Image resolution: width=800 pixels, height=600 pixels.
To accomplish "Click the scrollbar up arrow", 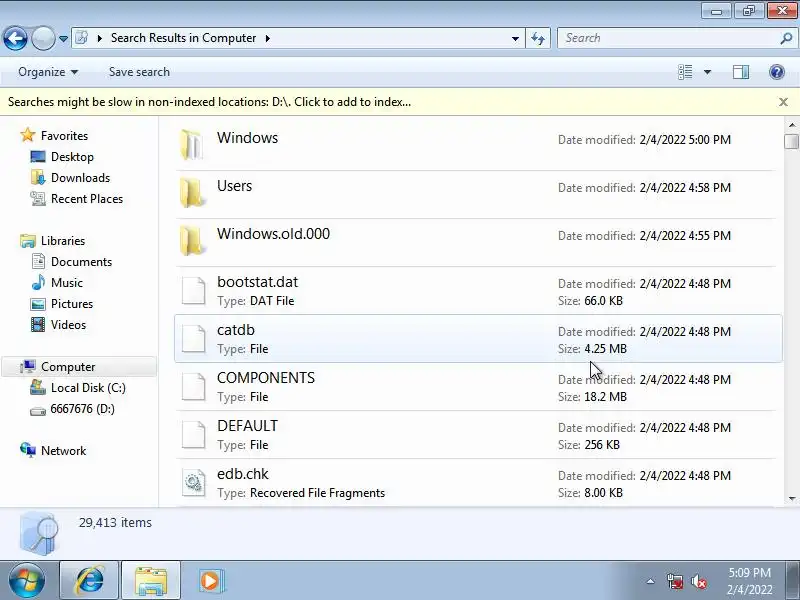I will point(791,124).
